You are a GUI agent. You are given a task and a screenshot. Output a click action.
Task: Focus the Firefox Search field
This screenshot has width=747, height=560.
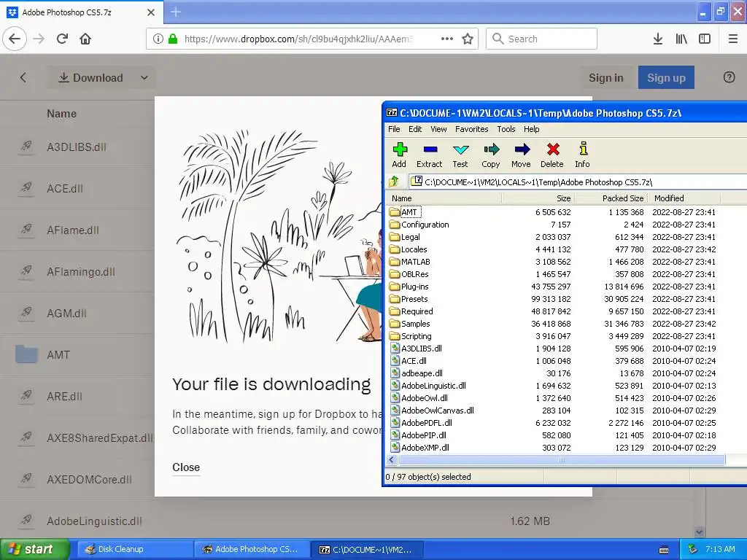pyautogui.click(x=542, y=39)
